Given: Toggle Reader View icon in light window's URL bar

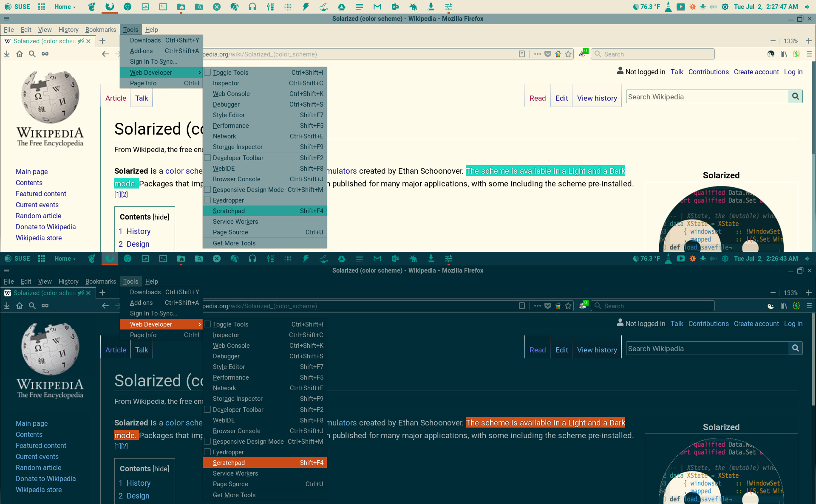Looking at the screenshot, I should 522,54.
